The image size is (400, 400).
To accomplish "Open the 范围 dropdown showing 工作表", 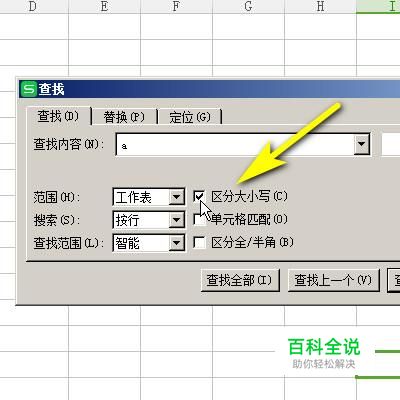I will coord(149,197).
